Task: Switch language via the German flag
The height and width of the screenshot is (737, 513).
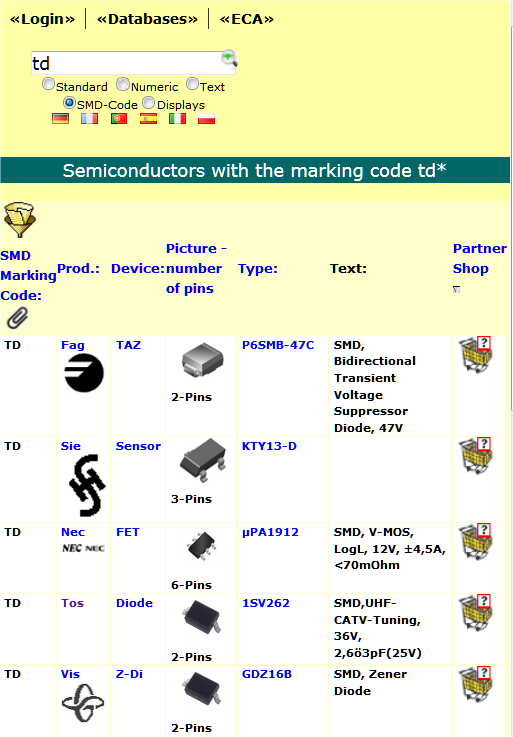Action: click(x=60, y=118)
